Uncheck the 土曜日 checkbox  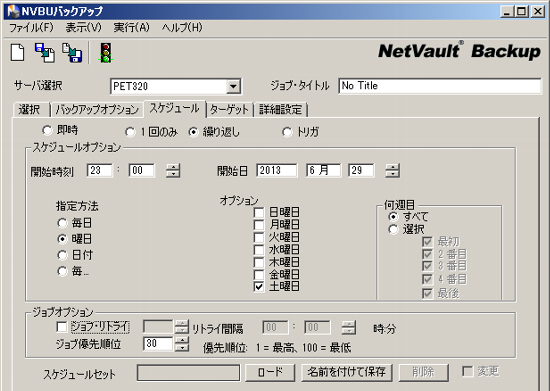(x=259, y=287)
